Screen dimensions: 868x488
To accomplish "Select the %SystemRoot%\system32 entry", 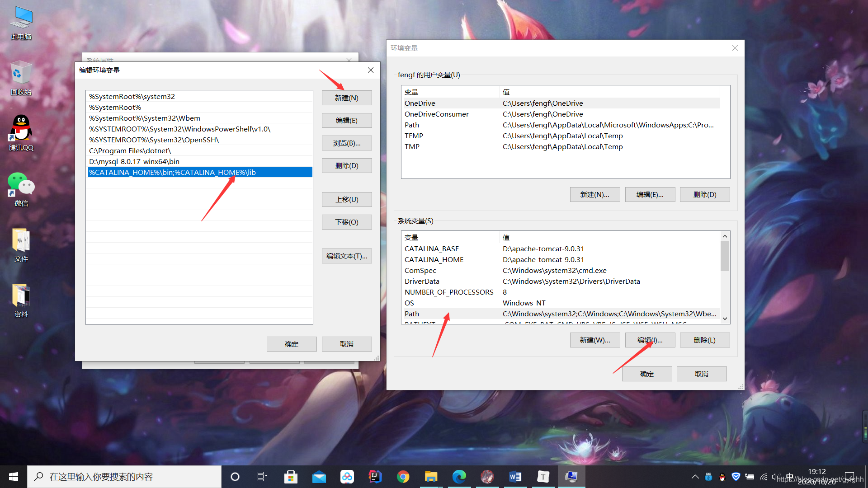I will coord(199,97).
